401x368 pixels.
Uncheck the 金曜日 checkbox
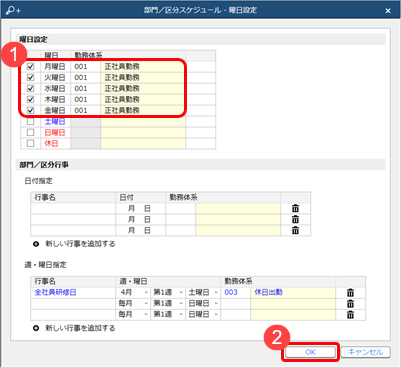click(30, 110)
